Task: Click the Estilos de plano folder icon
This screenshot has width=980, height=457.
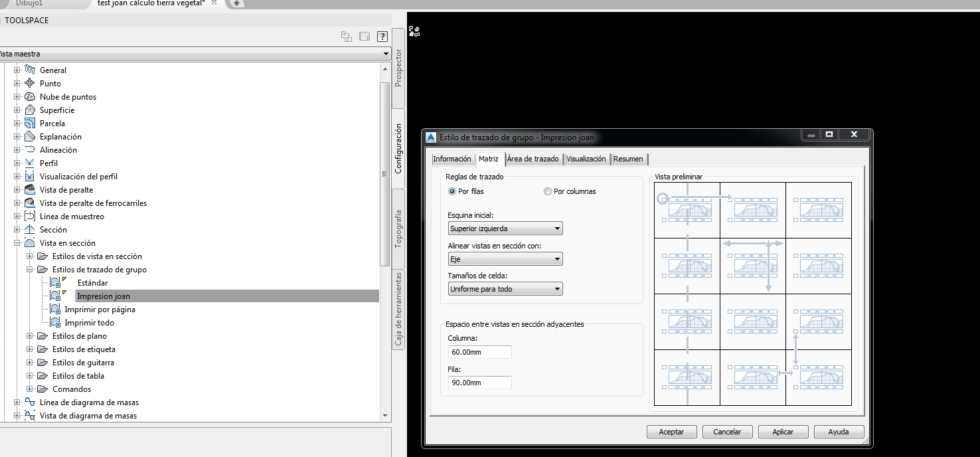Action: pos(42,335)
